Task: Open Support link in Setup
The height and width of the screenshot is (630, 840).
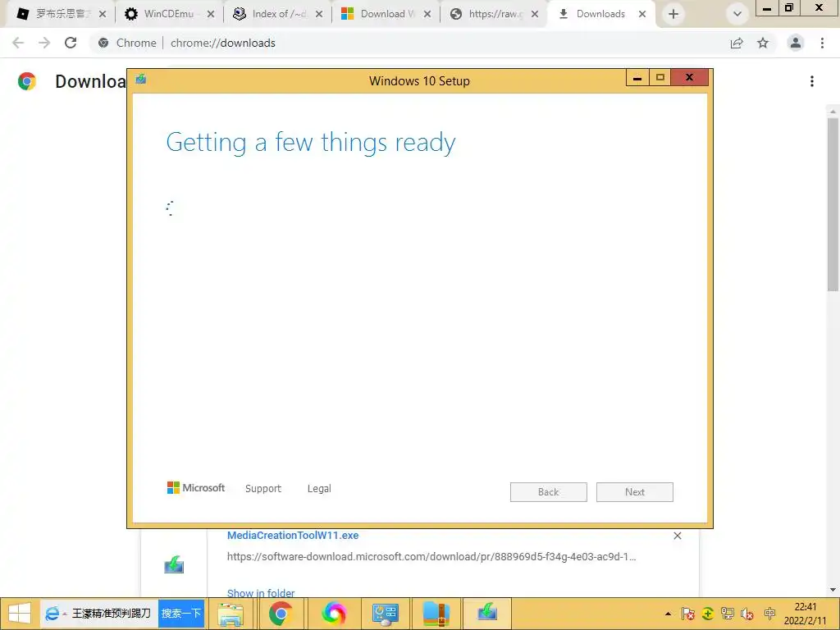Action: (263, 489)
